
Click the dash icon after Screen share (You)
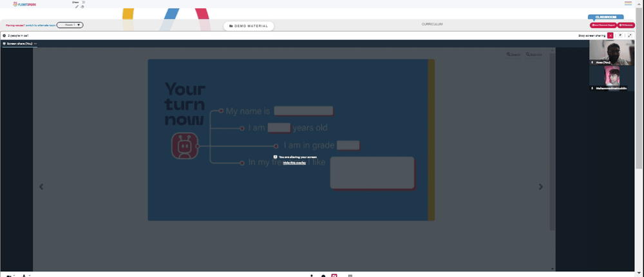pos(35,44)
